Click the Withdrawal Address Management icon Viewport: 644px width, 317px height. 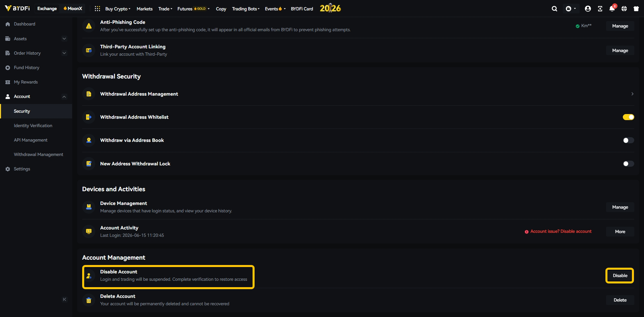click(x=89, y=94)
